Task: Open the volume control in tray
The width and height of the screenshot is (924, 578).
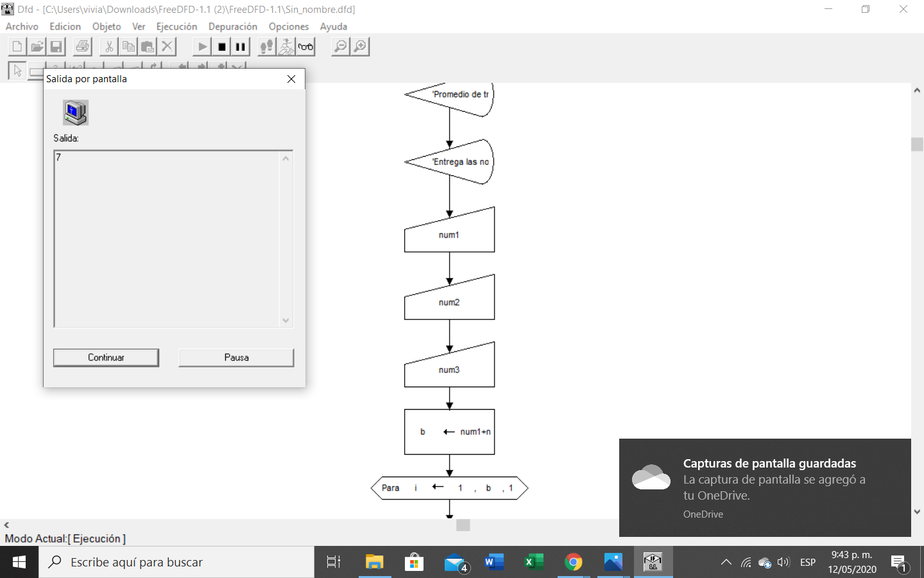Action: [x=783, y=562]
